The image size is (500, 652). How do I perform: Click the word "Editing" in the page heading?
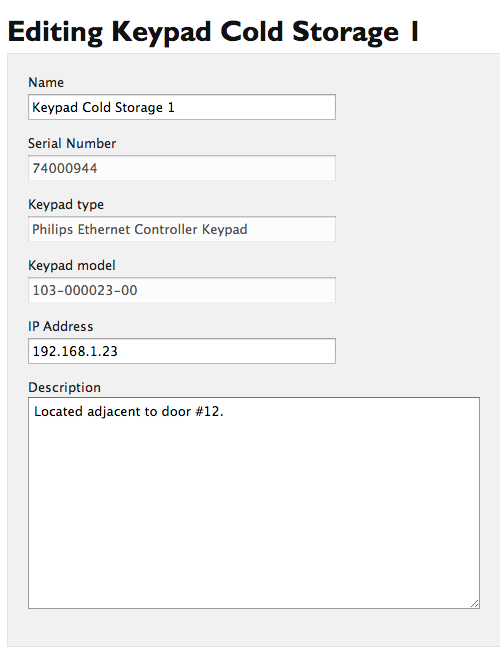click(x=55, y=32)
